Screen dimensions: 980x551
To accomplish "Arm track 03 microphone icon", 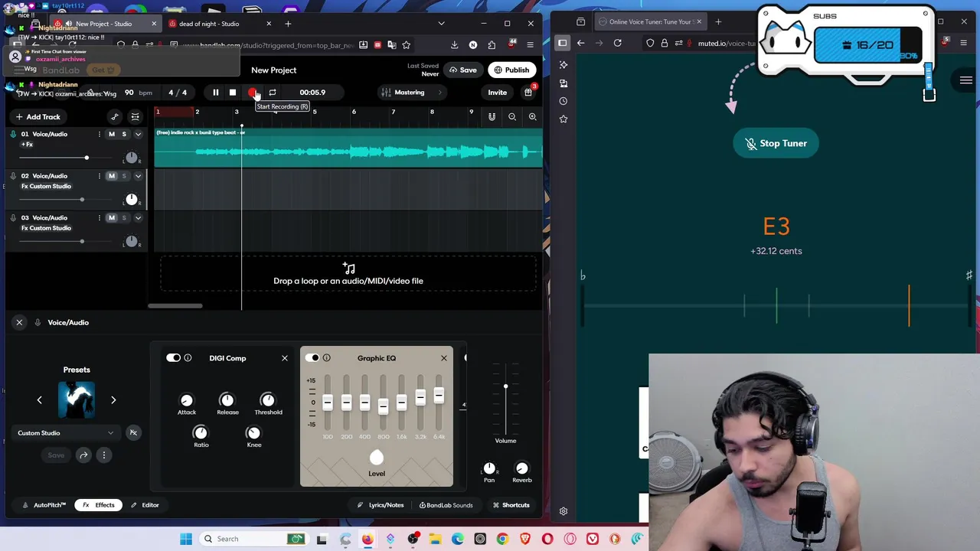I will pyautogui.click(x=13, y=218).
